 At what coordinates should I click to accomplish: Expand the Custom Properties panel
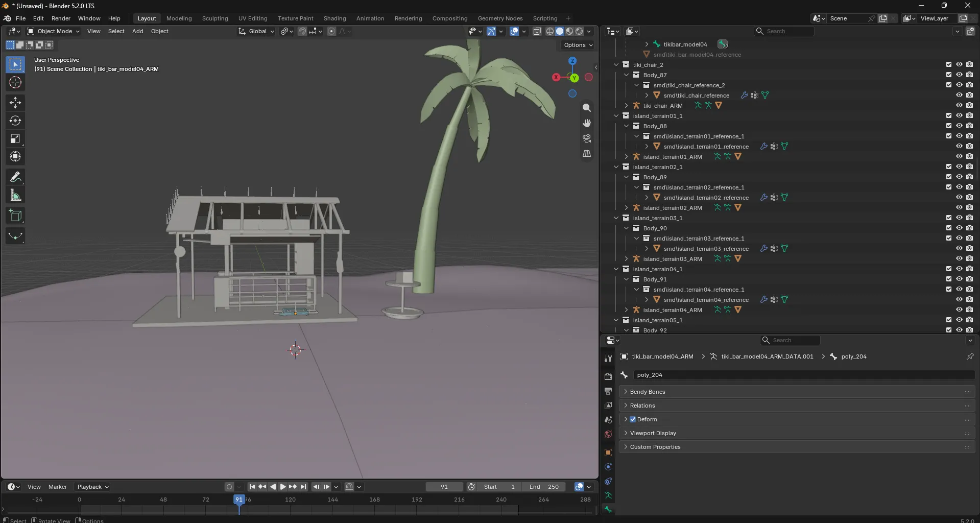coord(797,447)
